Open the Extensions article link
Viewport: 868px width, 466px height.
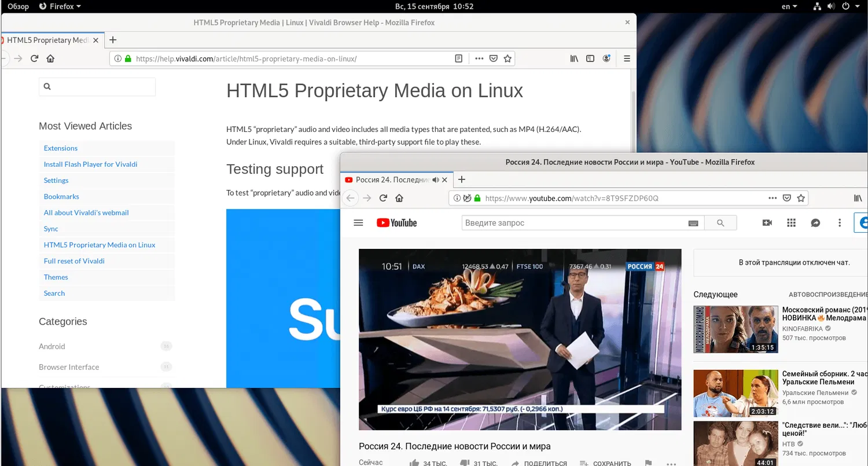point(61,148)
